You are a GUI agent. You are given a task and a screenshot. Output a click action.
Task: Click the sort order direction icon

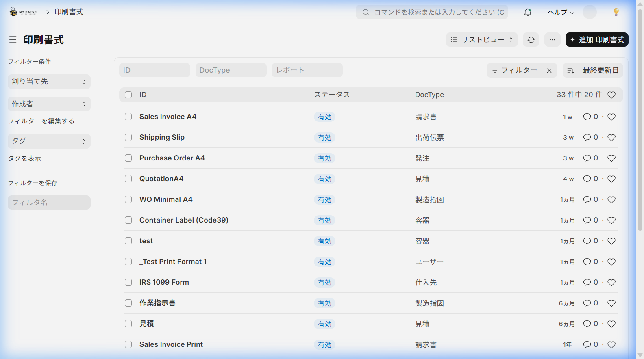570,70
